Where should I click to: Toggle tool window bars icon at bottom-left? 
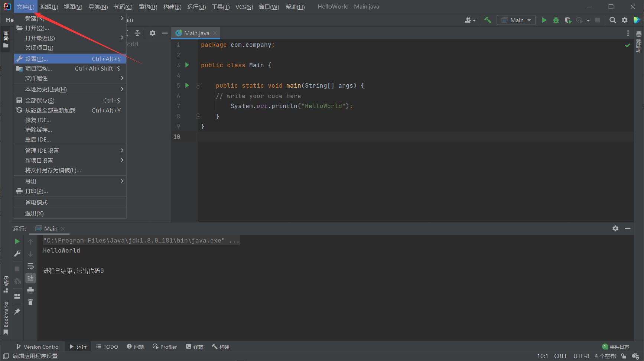(6, 356)
